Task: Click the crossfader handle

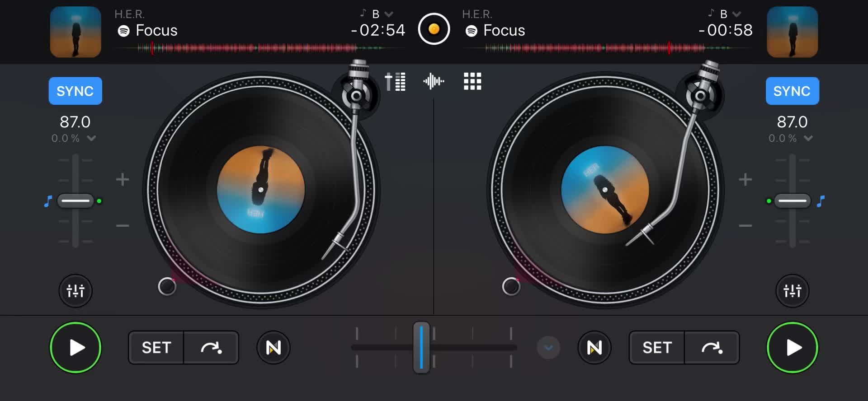Action: tap(421, 348)
